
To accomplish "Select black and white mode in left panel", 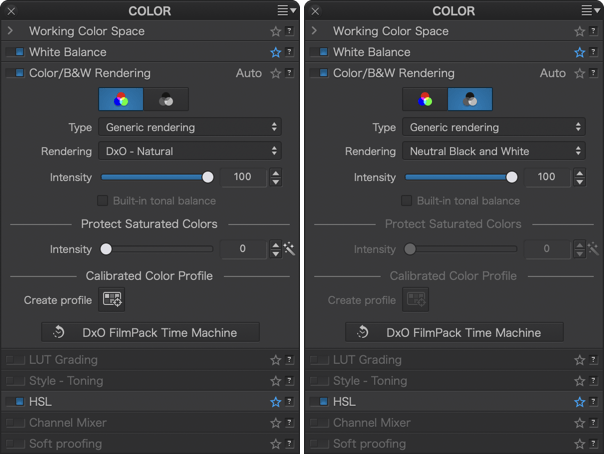I will pyautogui.click(x=166, y=99).
